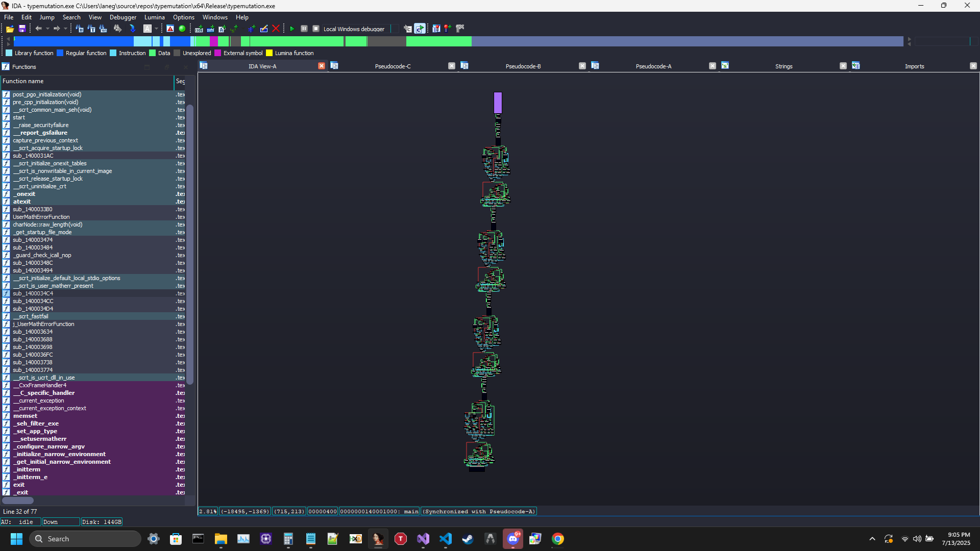
Task: Close the Imports tab
Action: coord(973,66)
